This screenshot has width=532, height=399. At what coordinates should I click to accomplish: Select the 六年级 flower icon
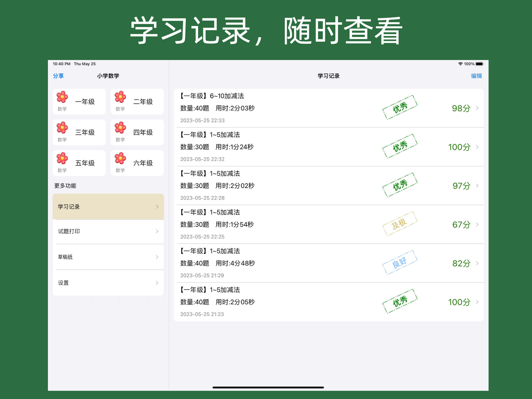(120, 158)
